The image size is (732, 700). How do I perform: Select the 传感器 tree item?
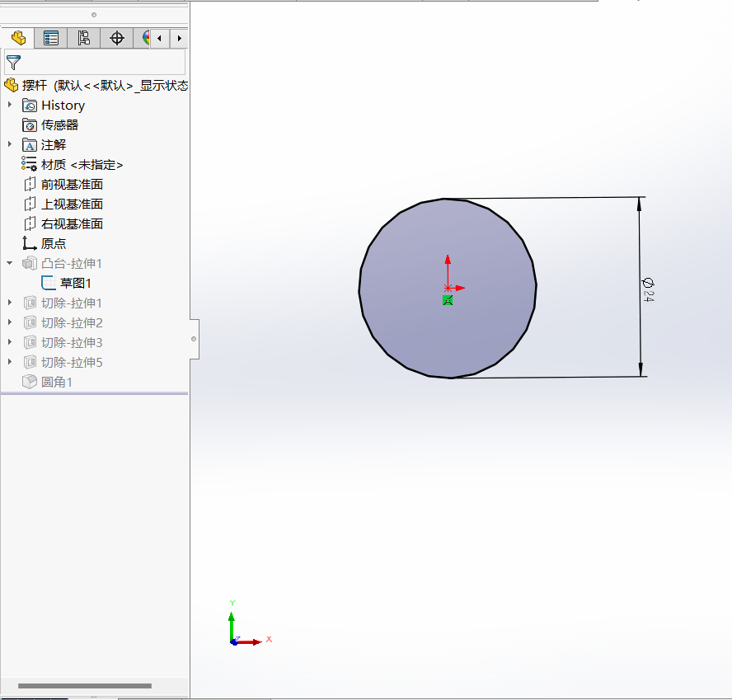click(x=59, y=125)
